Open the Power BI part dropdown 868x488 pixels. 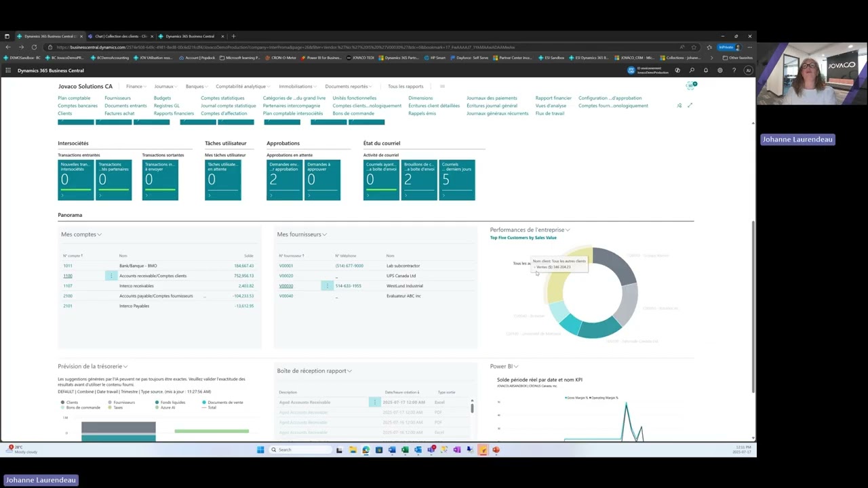(x=504, y=366)
